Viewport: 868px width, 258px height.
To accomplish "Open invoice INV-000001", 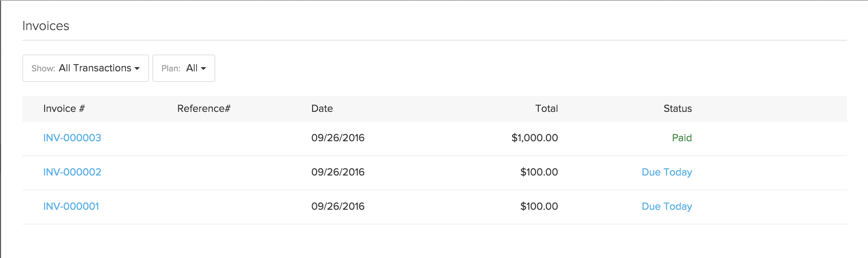I will [x=71, y=206].
